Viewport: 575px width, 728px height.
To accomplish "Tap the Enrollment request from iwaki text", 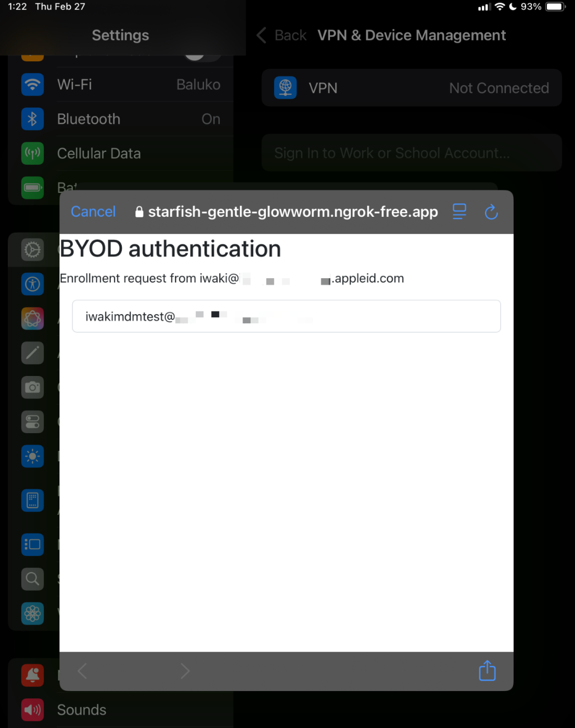I will pos(232,278).
